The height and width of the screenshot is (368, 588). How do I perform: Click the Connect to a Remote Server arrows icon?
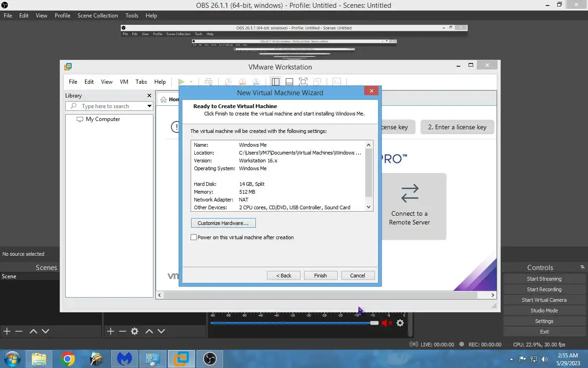click(410, 193)
